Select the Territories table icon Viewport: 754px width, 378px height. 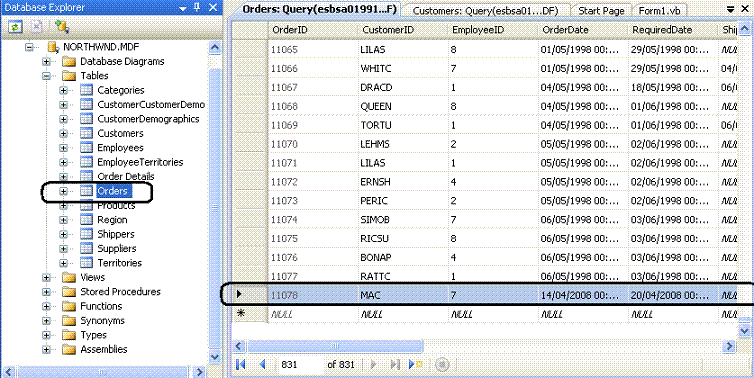click(x=86, y=263)
